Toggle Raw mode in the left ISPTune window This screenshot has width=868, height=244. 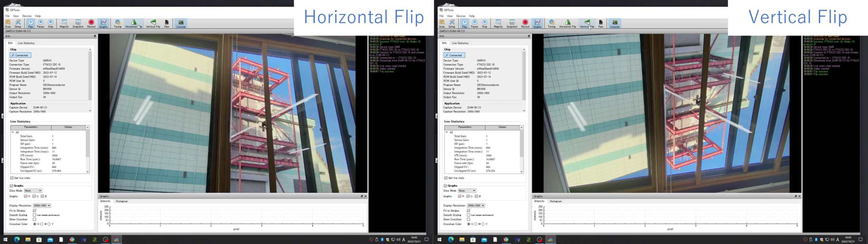pos(167,23)
